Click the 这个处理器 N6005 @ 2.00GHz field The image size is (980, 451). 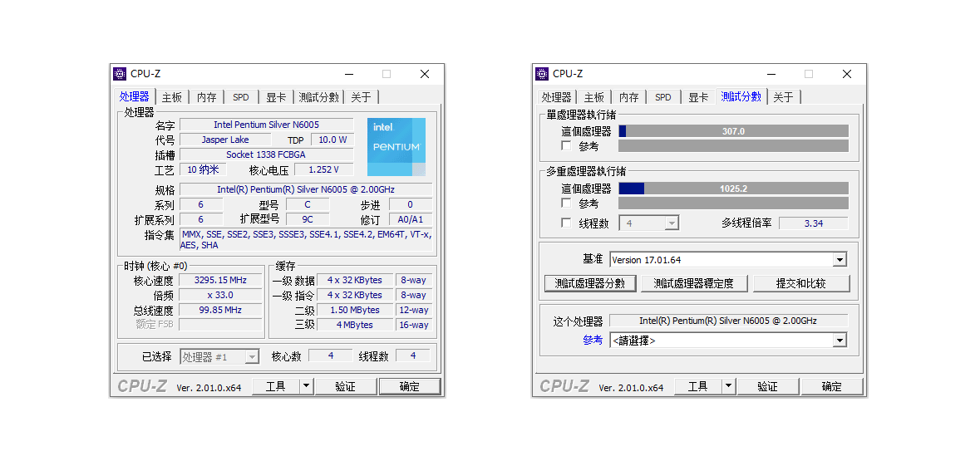728,321
